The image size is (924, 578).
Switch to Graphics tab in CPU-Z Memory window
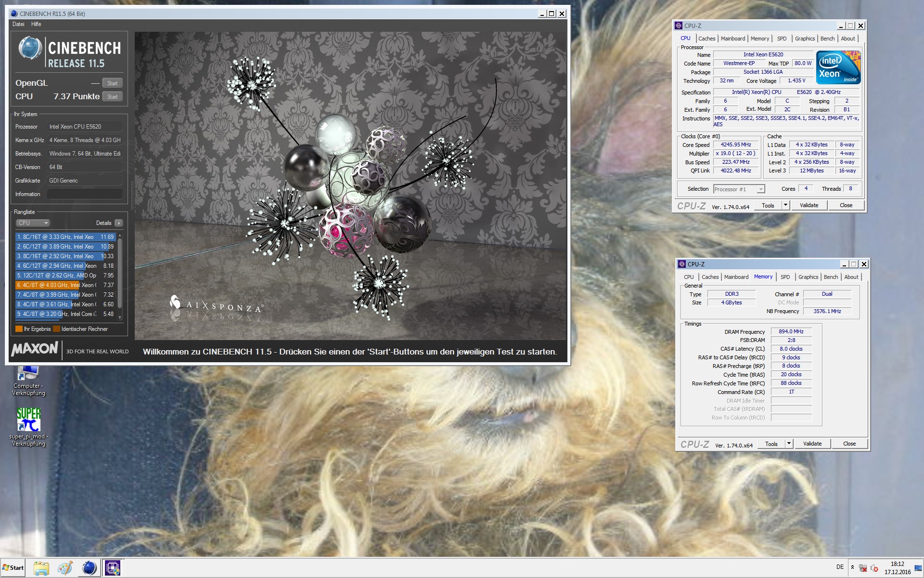pyautogui.click(x=808, y=277)
